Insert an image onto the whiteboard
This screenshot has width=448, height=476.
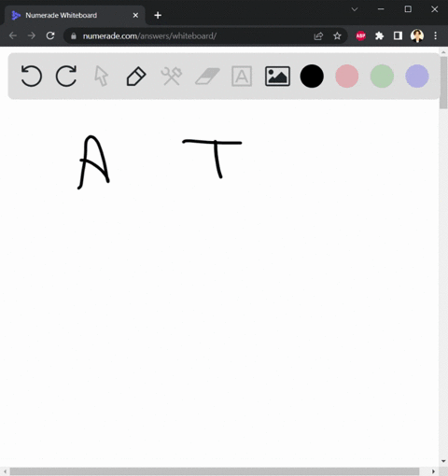[277, 76]
